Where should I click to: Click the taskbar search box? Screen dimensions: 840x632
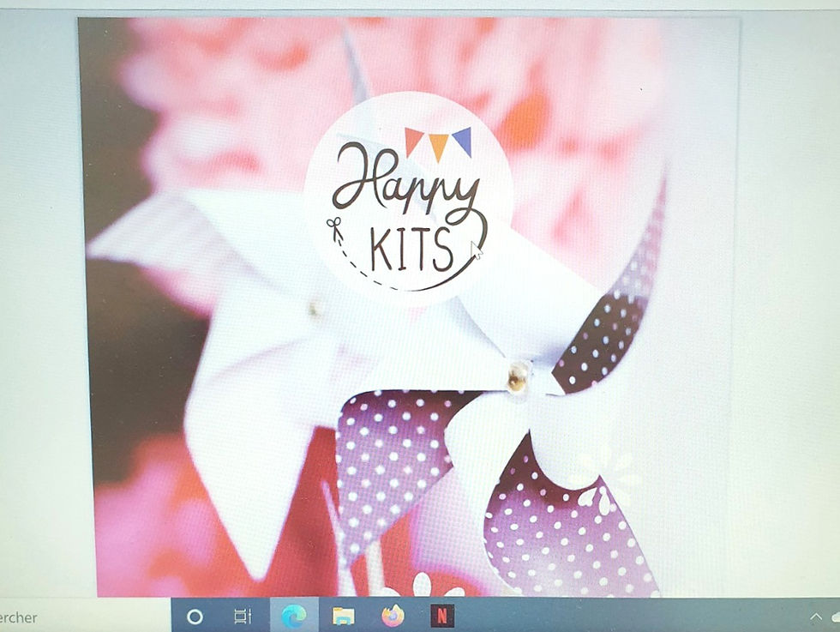(x=85, y=617)
